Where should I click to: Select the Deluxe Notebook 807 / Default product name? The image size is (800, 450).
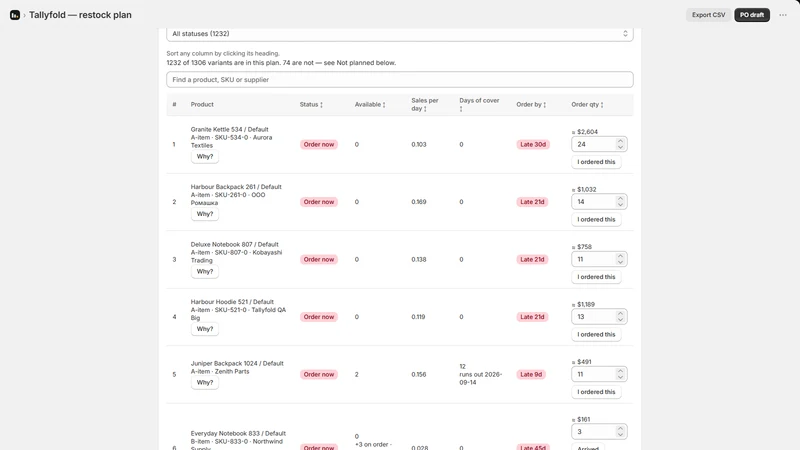tap(235, 244)
